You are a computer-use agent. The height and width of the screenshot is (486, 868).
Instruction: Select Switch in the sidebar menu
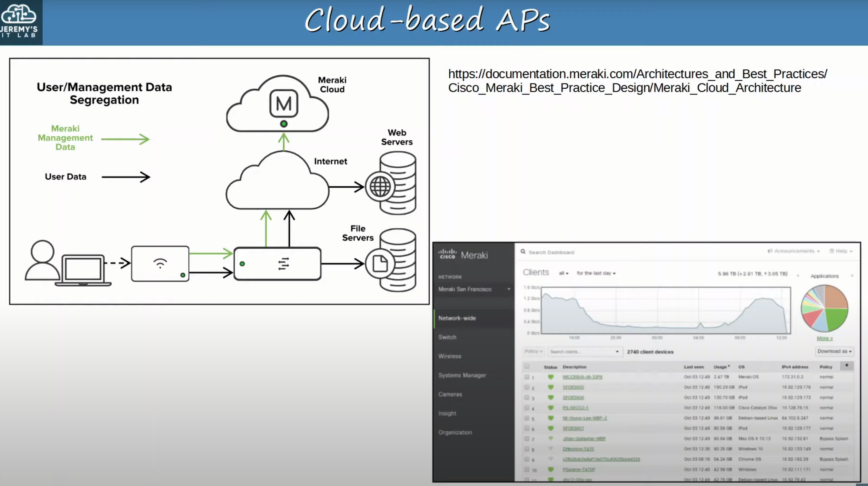click(447, 337)
